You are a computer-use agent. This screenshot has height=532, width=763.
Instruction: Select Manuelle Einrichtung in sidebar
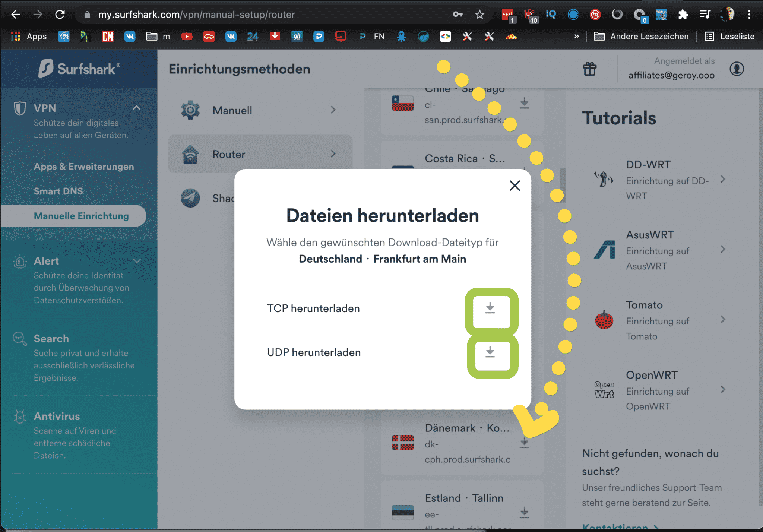pos(74,216)
